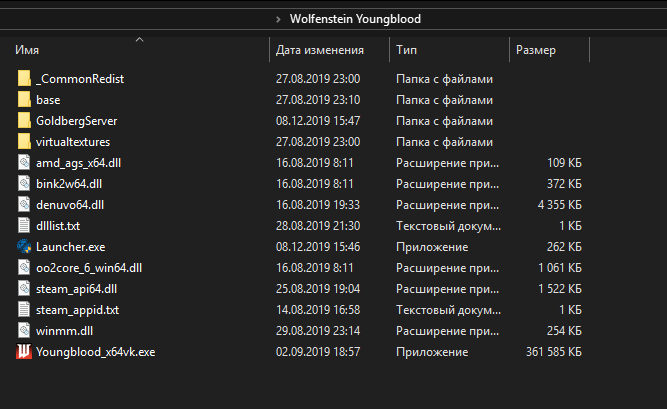Viewport: 667px width, 409px height.
Task: Click the 4 355 КБ size value
Action: tap(560, 205)
